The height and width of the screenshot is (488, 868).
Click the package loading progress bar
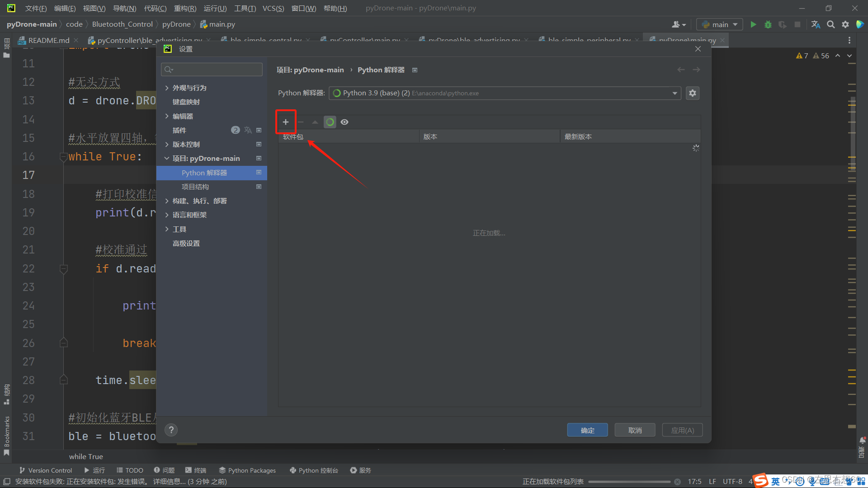(x=629, y=482)
